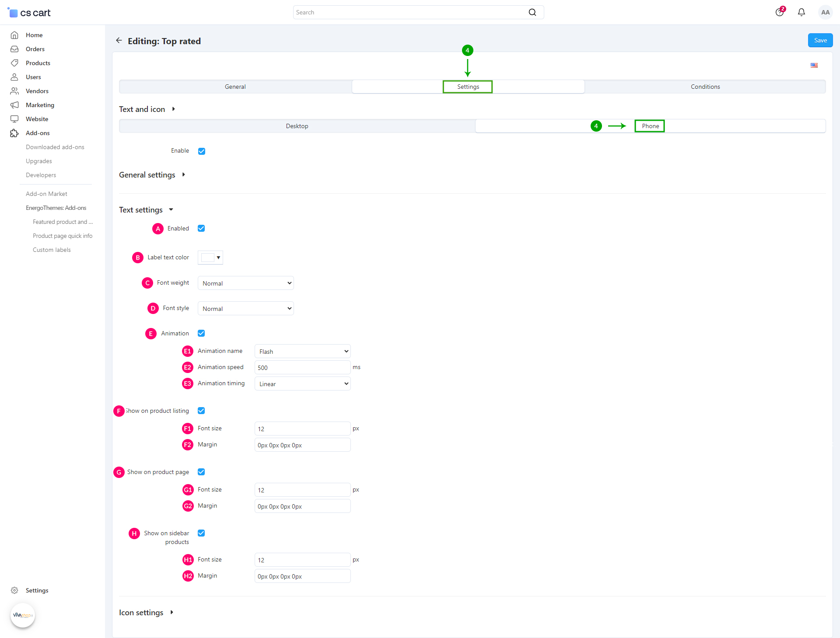Image resolution: width=840 pixels, height=638 pixels.
Task: Open the notifications bell icon
Action: tap(801, 12)
